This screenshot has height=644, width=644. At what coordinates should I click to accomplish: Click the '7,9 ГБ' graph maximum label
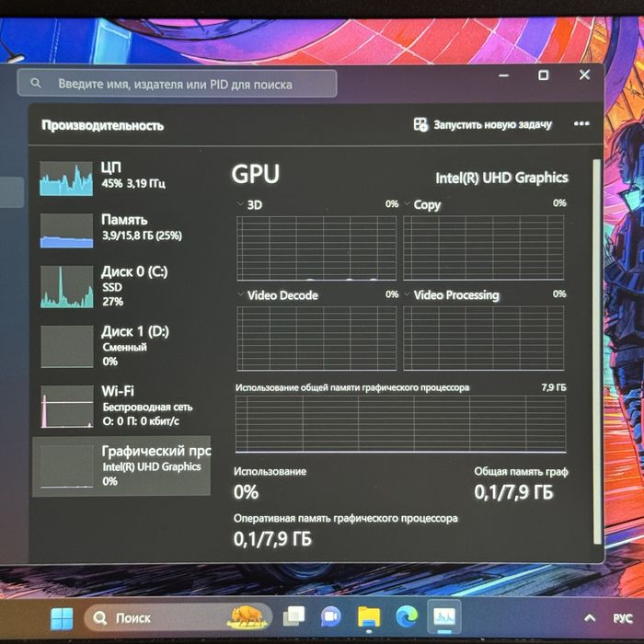[554, 387]
